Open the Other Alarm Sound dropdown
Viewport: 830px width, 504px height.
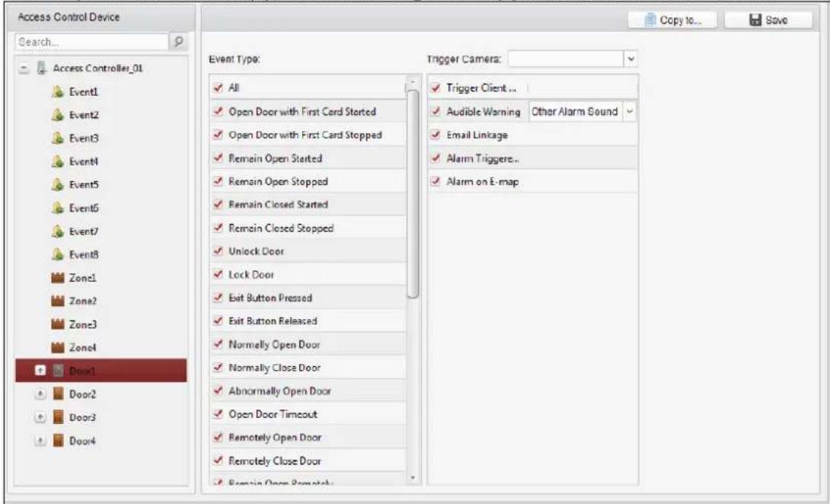pos(630,111)
